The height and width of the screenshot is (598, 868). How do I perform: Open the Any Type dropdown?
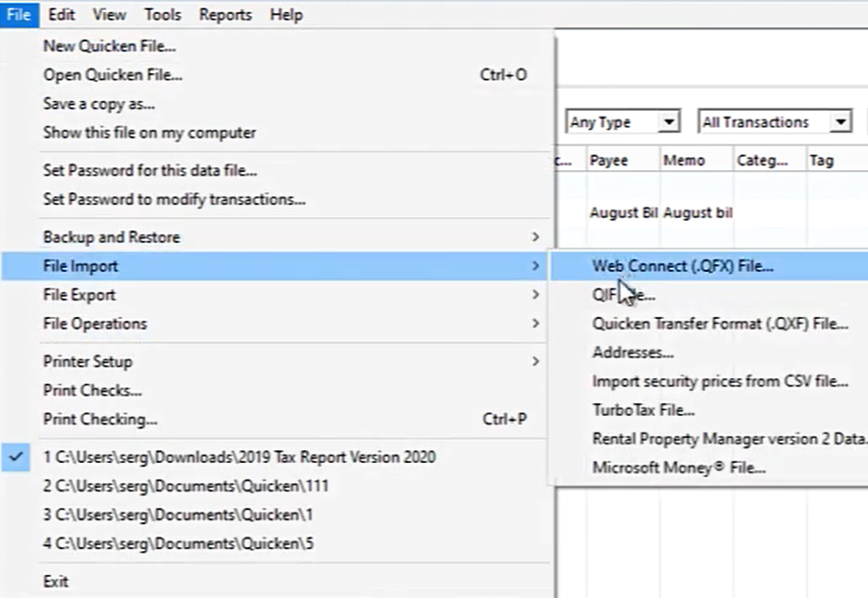(623, 121)
